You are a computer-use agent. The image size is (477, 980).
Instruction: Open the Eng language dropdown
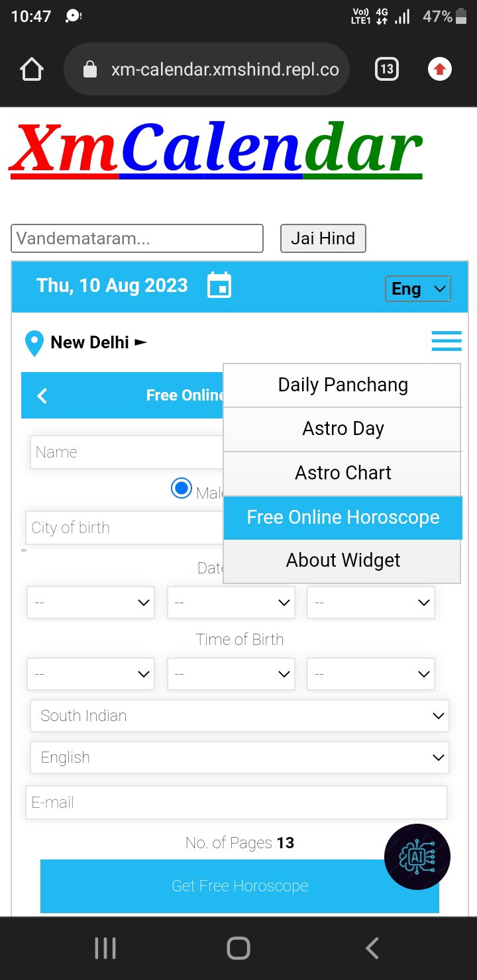(x=418, y=289)
